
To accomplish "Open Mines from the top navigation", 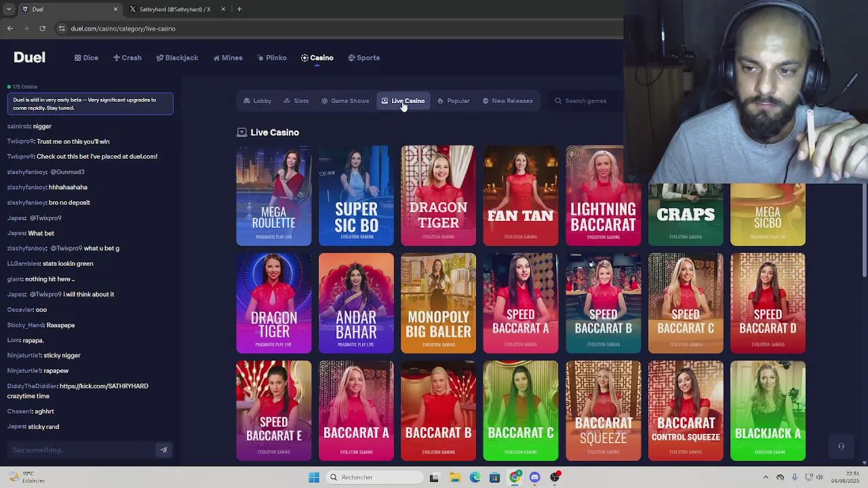I will coord(227,58).
